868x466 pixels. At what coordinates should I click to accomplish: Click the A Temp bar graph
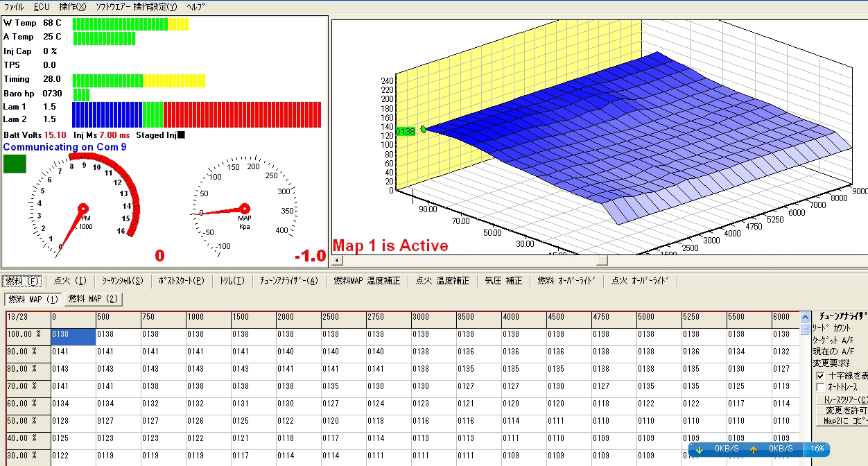click(x=103, y=37)
